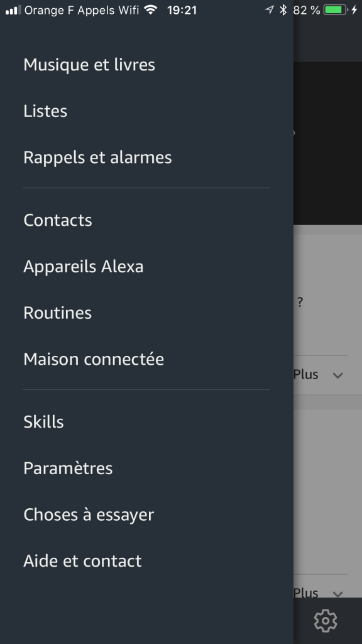The width and height of the screenshot is (362, 644).
Task: Open Appareils Alexa
Action: click(x=84, y=267)
